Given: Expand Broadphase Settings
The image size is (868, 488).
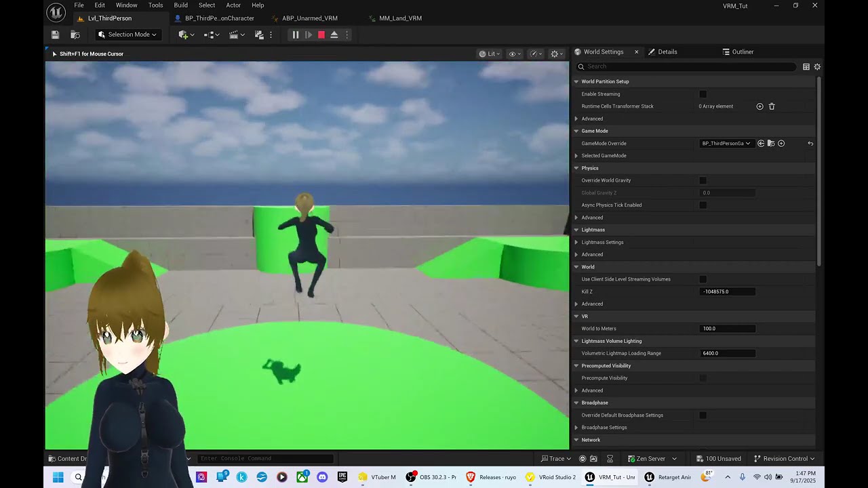Looking at the screenshot, I should pos(576,428).
